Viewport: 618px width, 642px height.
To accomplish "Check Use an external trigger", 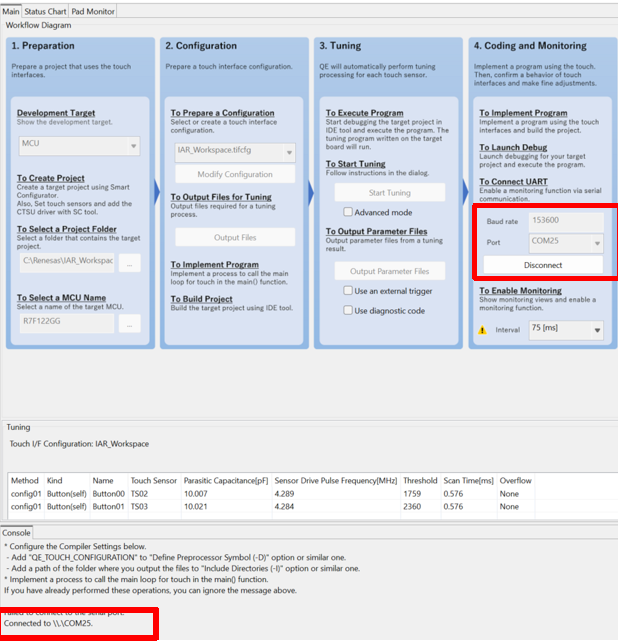I will pyautogui.click(x=348, y=291).
